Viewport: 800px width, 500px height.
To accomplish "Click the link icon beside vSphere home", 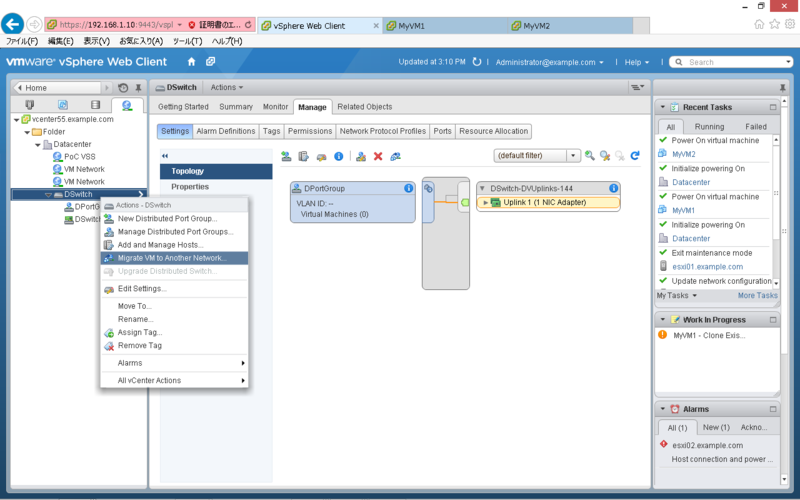I will (x=210, y=62).
